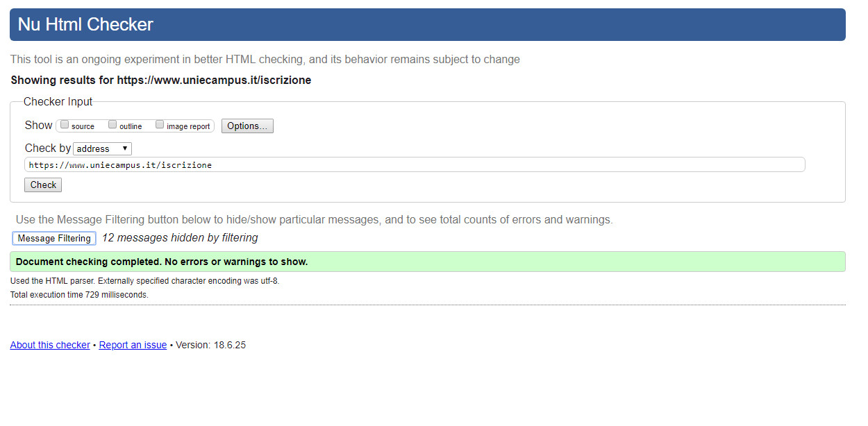Open the About this checker link
The height and width of the screenshot is (426, 868).
pyautogui.click(x=50, y=345)
